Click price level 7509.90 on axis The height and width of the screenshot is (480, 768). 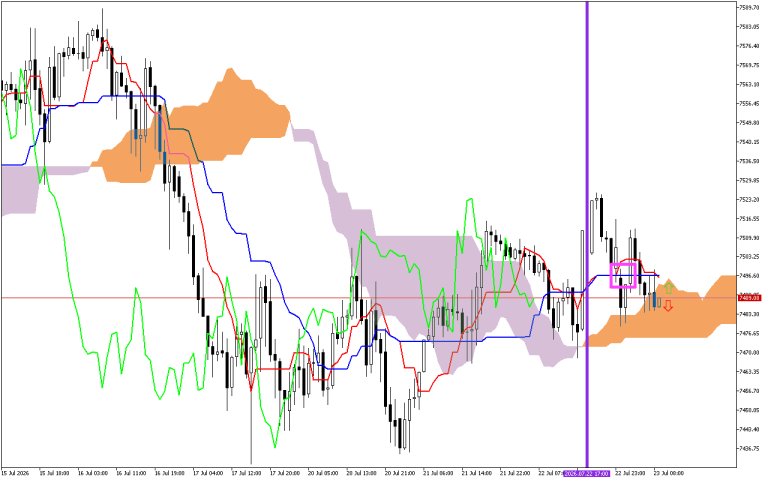click(x=749, y=238)
